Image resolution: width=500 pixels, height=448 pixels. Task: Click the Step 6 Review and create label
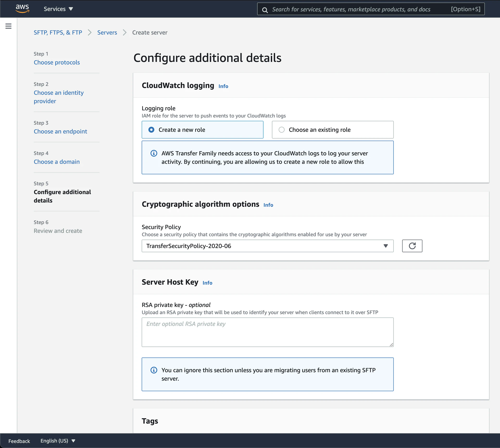coord(58,231)
